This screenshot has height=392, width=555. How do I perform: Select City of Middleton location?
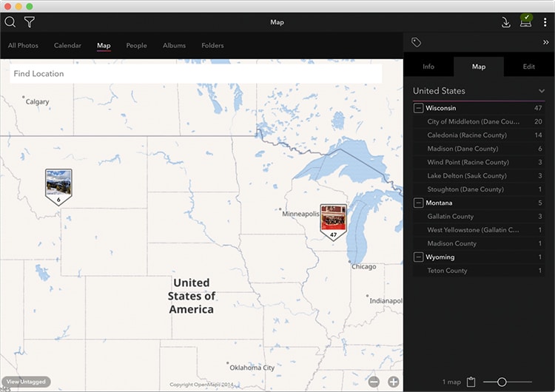tap(474, 121)
